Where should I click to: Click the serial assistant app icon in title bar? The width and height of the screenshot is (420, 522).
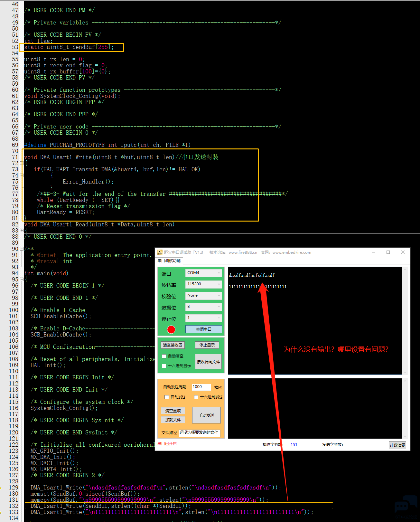click(x=160, y=252)
